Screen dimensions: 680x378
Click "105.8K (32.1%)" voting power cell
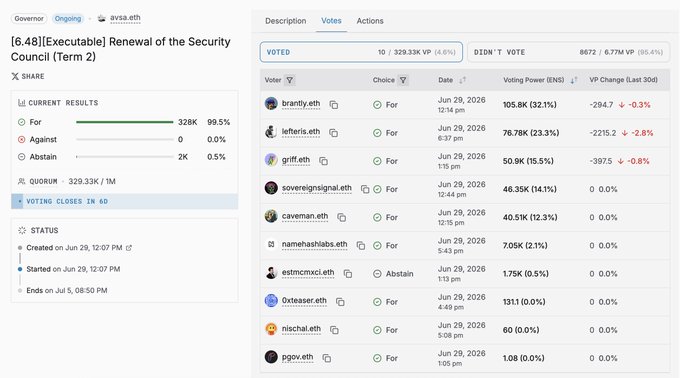530,105
